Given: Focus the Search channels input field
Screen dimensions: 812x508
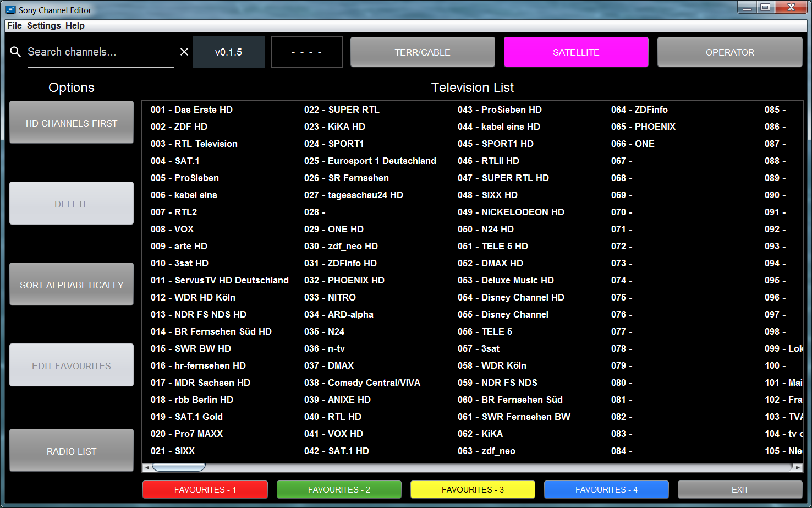Looking at the screenshot, I should (x=101, y=52).
